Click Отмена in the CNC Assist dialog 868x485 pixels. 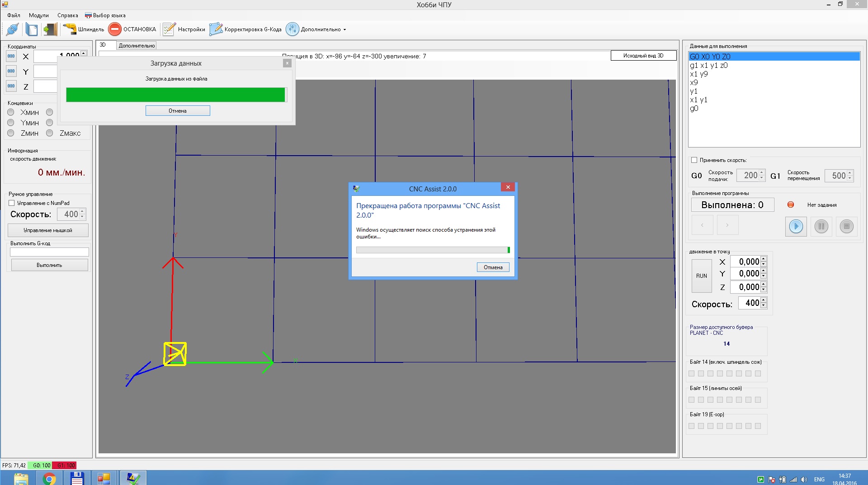493,267
